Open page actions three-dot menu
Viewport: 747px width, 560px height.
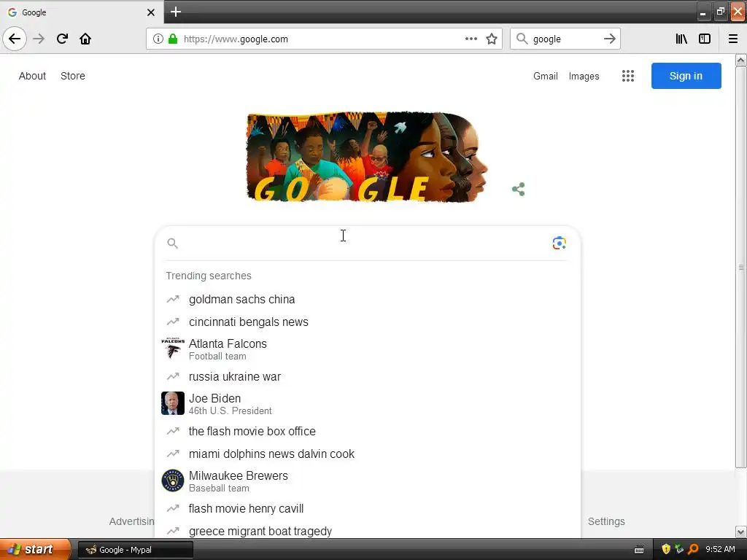pos(471,39)
